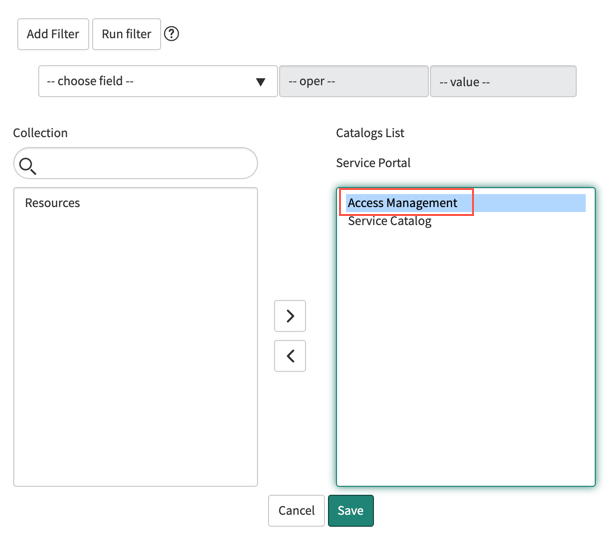Image resolution: width=612 pixels, height=533 pixels.
Task: Open the oper dropdown
Action: point(354,81)
